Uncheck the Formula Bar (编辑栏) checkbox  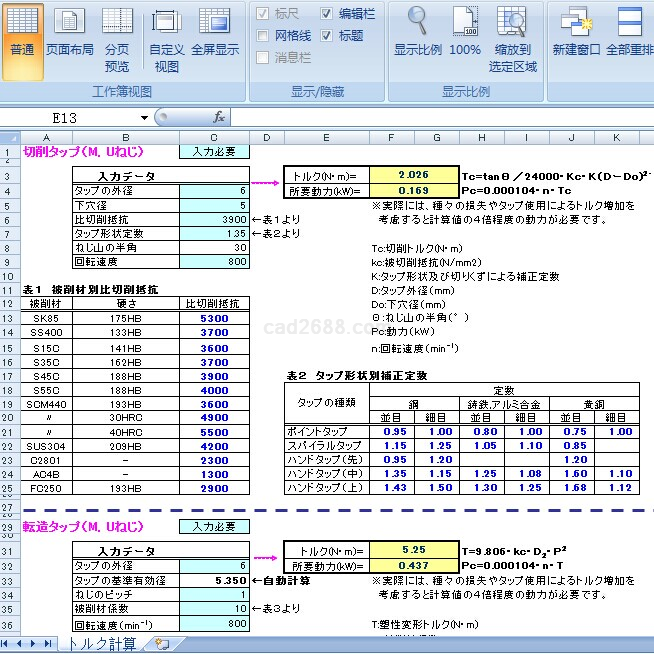[328, 14]
